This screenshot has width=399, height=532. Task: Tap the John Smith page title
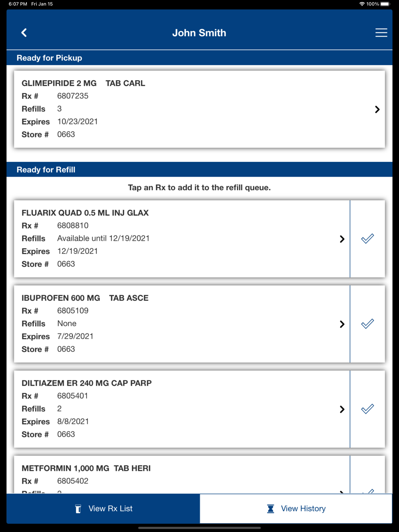click(x=199, y=33)
